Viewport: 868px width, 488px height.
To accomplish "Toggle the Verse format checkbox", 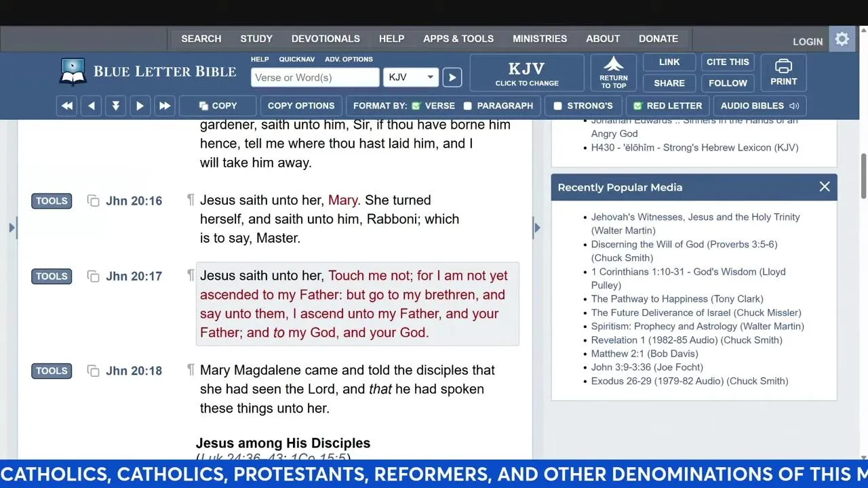I will (x=416, y=106).
